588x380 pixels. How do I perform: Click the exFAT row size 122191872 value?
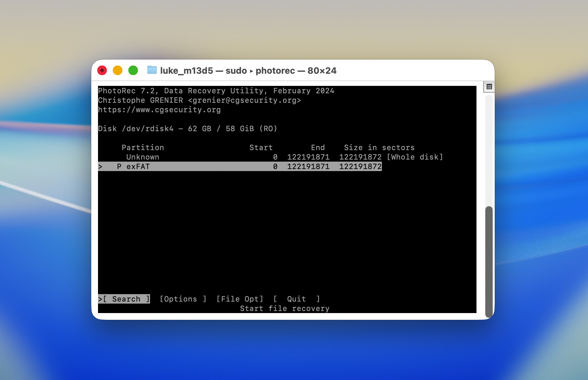tap(360, 166)
